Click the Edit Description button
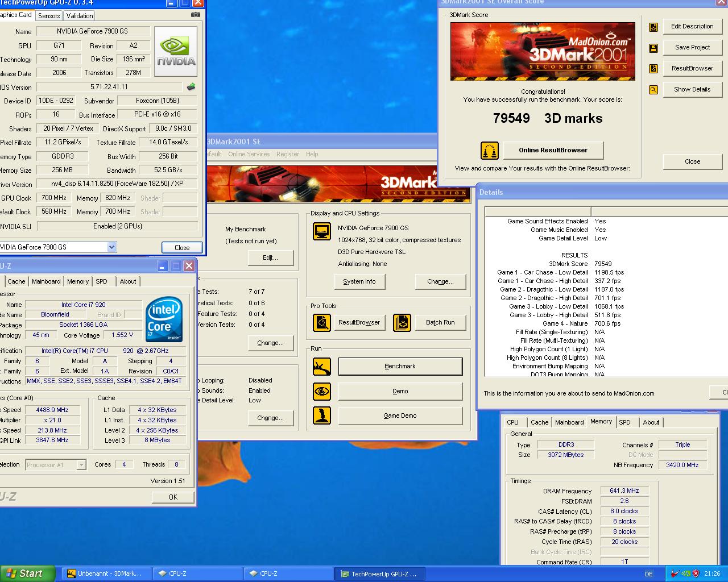The width and height of the screenshot is (728, 582). [692, 27]
